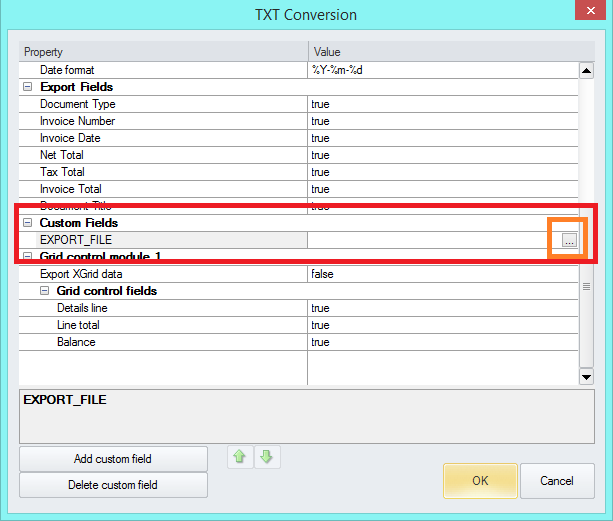Image resolution: width=613 pixels, height=521 pixels.
Task: Collapse the Grid control fields subgroup
Action: tap(45, 291)
